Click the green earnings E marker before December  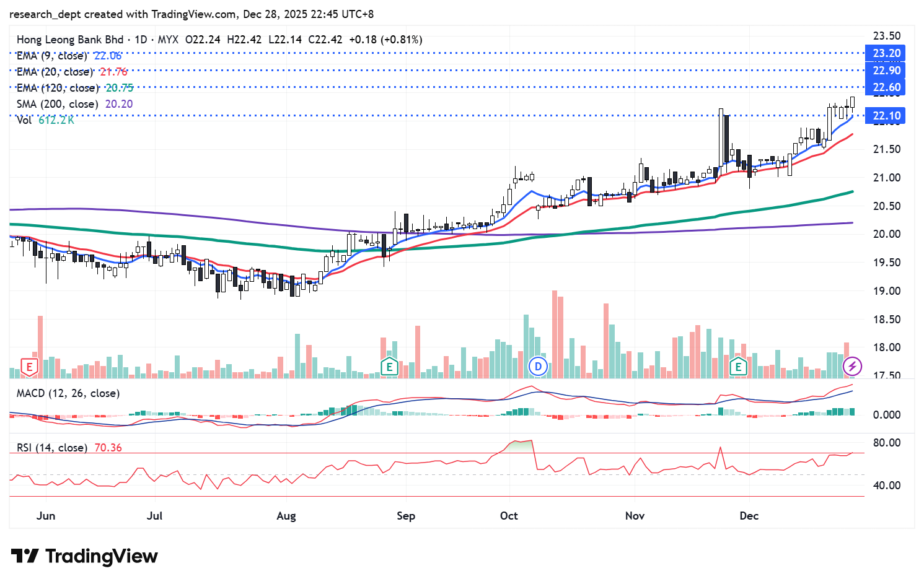pos(737,367)
